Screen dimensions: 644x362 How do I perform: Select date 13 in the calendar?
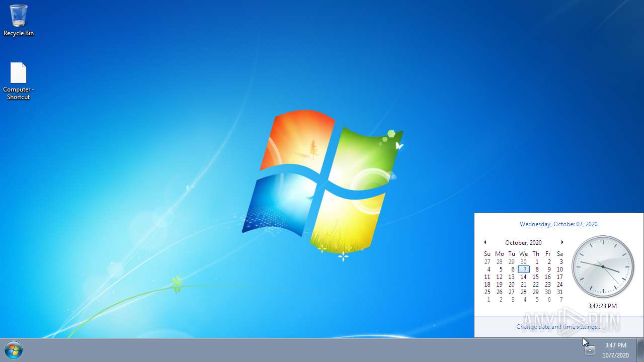[x=512, y=277]
